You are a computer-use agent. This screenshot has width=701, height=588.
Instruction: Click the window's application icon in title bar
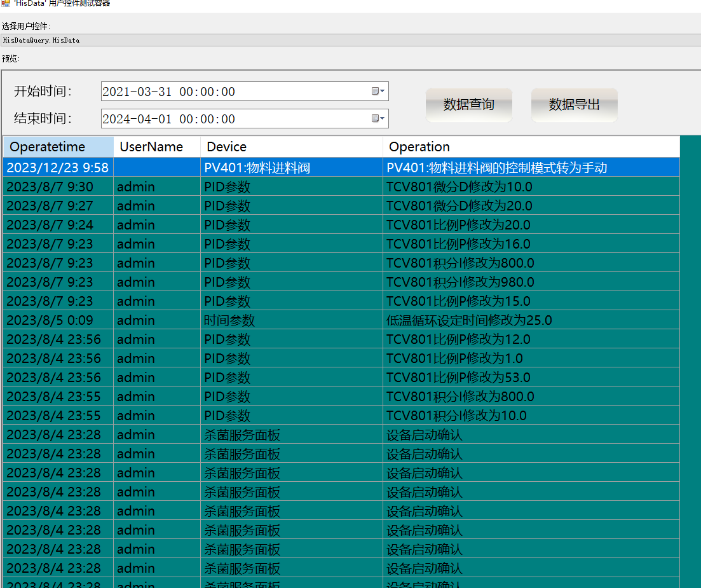(x=6, y=3)
